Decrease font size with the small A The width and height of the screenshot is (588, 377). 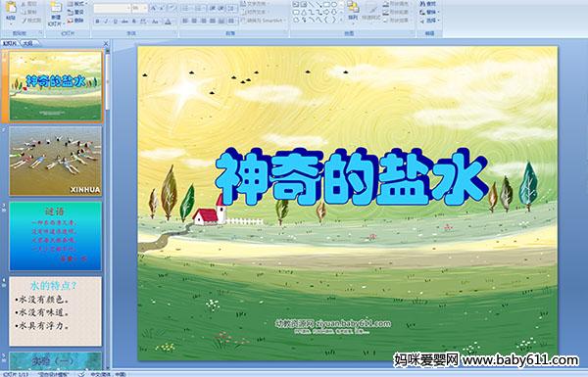click(x=163, y=8)
